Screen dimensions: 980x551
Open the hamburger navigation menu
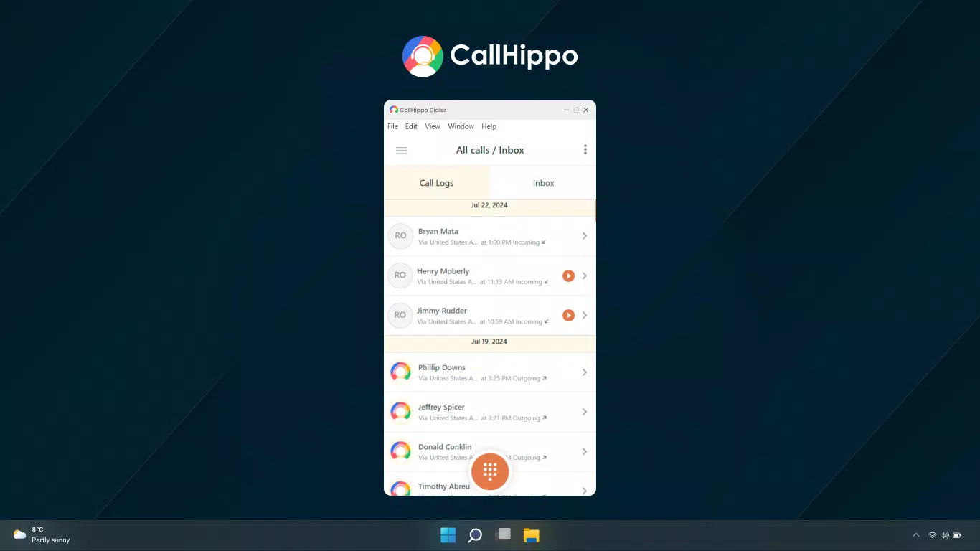[402, 151]
